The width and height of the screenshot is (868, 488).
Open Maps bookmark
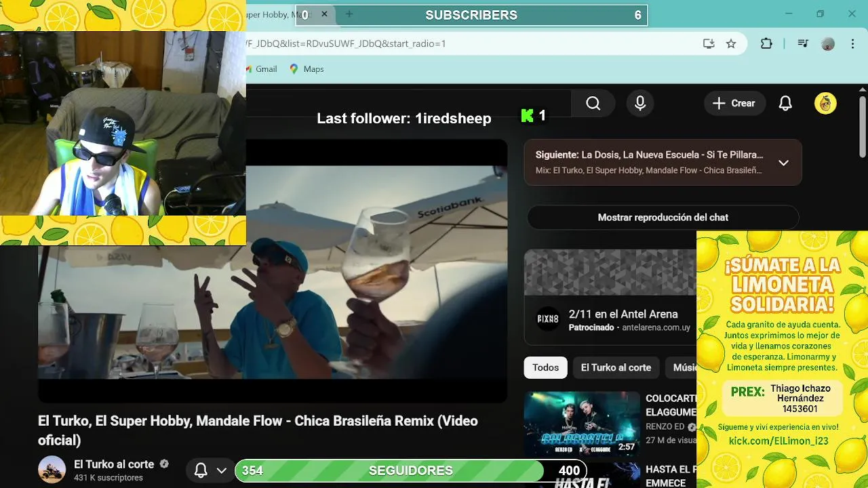pos(307,68)
